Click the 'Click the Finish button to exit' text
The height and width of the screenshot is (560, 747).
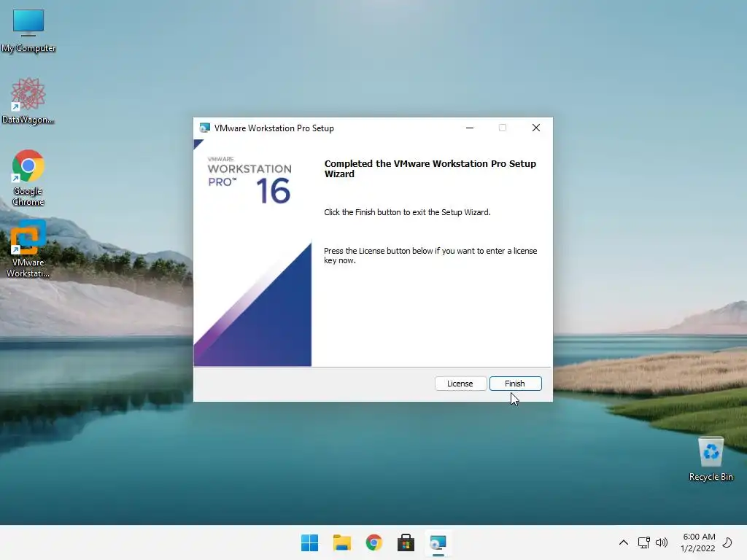[407, 212]
